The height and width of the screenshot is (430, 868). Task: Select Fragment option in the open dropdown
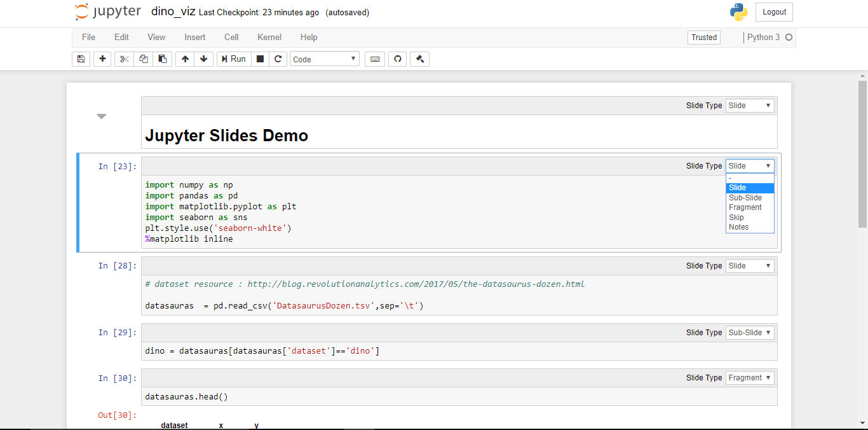click(750, 207)
